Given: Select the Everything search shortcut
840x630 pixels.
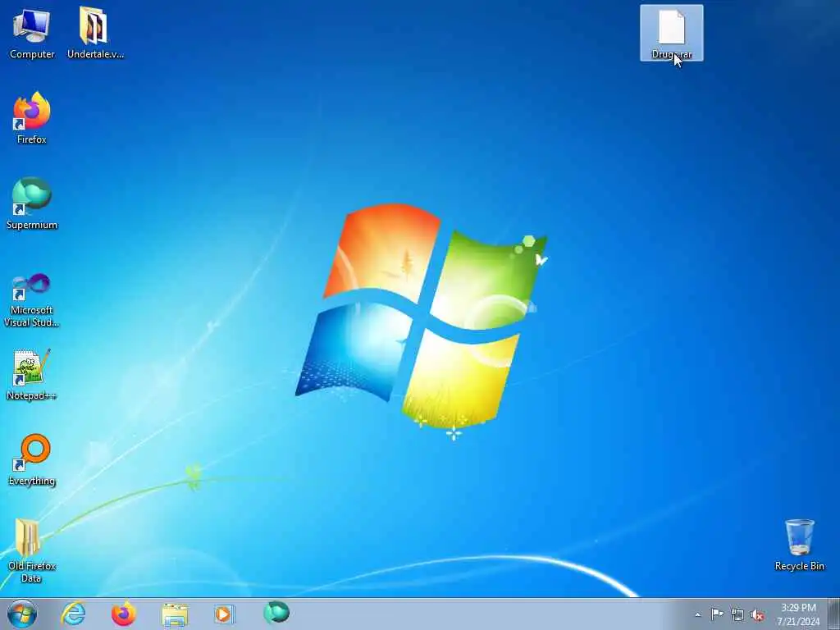Looking at the screenshot, I should [32, 459].
